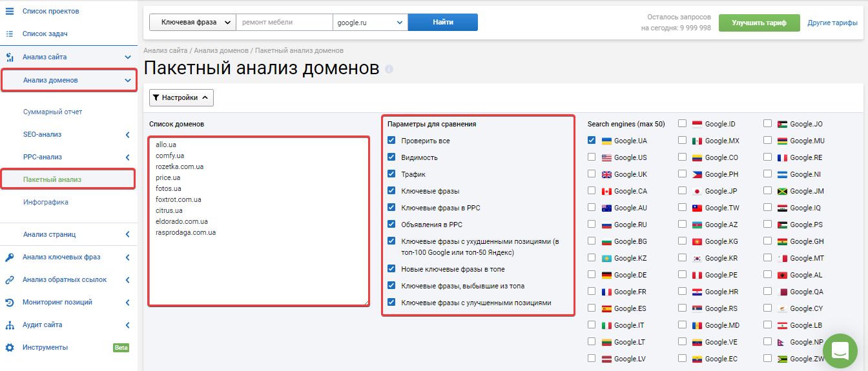Expand the Аудит сайта submenu chevron
Viewport: 868px width, 371px height.
click(128, 325)
